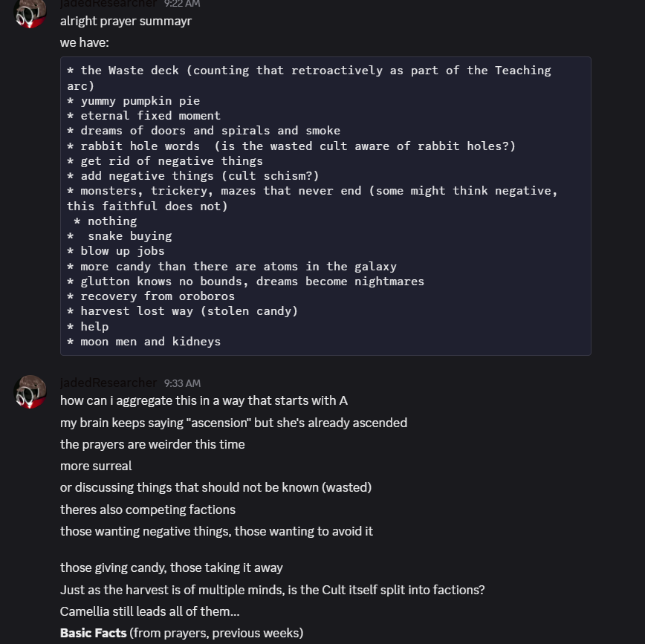Click message 'how can i aggregate this'

click(204, 401)
